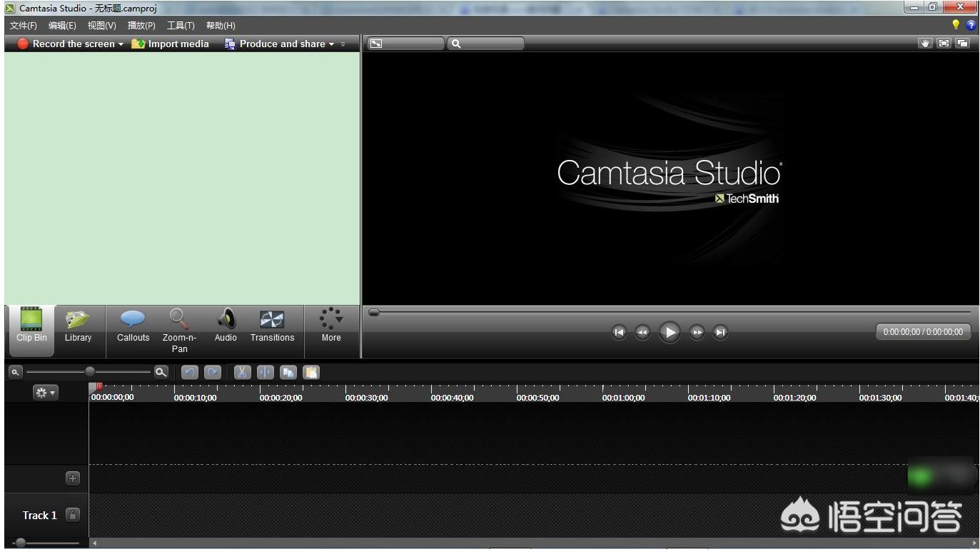Open the Library panel
This screenshot has width=980, height=552.
pos(78,326)
